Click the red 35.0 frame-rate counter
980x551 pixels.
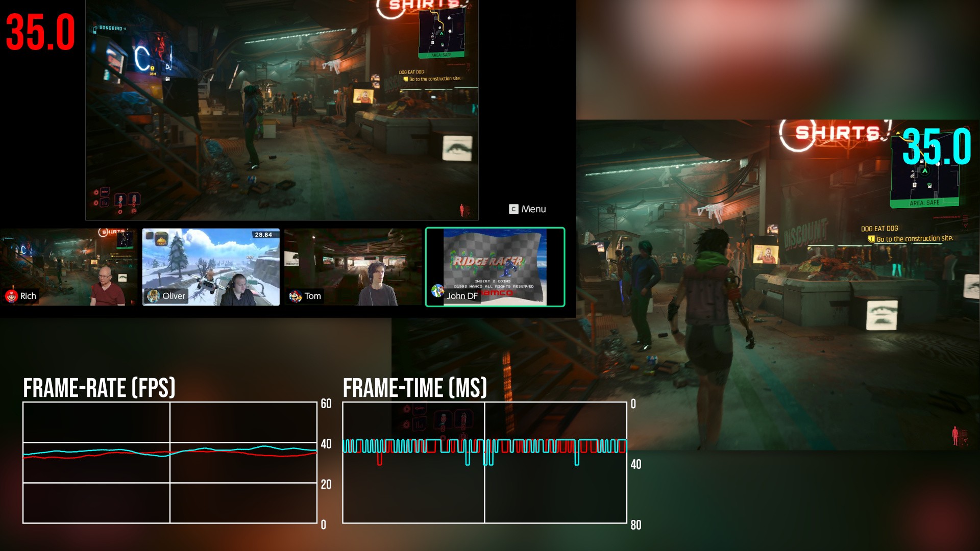pos(40,32)
